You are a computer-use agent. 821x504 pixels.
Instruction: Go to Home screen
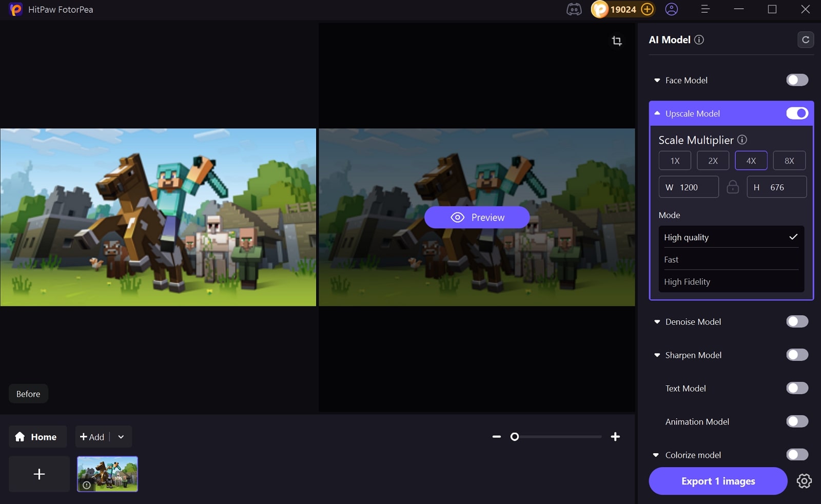point(37,437)
